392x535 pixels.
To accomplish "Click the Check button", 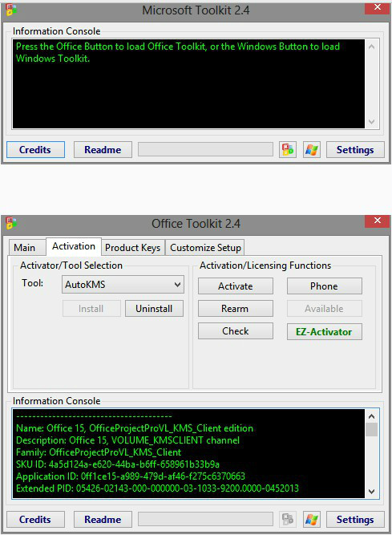I will click(236, 331).
